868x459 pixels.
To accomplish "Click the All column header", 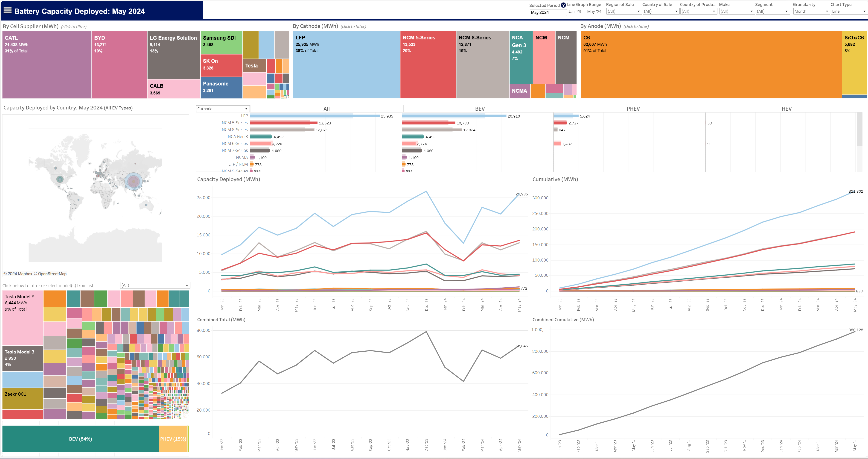I will [x=326, y=109].
